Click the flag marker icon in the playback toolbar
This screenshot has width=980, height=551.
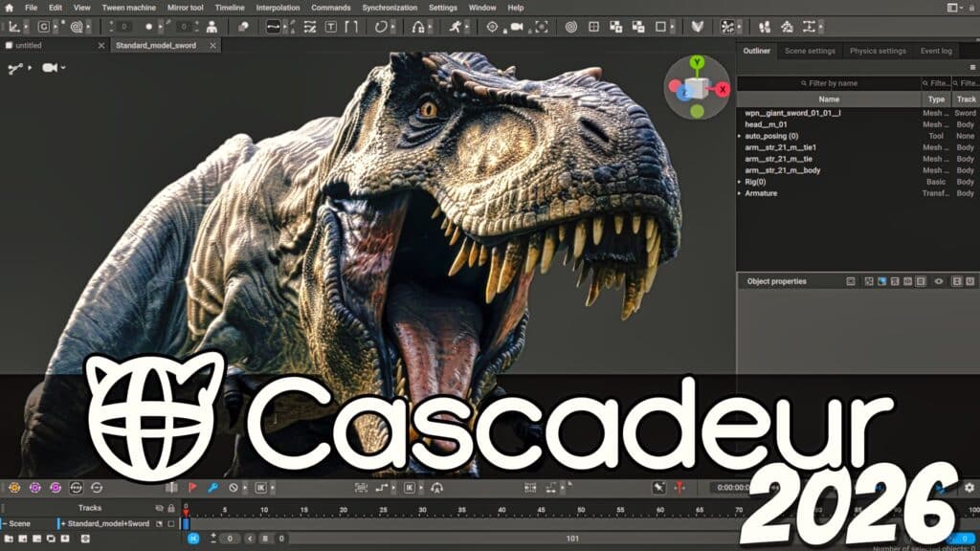click(192, 486)
